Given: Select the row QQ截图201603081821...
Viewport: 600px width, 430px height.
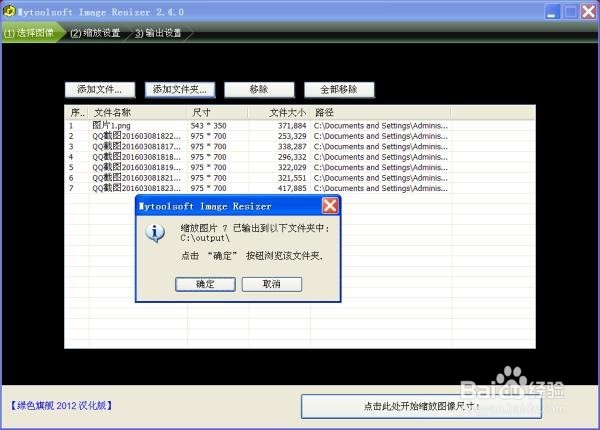Looking at the screenshot, I should pyautogui.click(x=300, y=178).
